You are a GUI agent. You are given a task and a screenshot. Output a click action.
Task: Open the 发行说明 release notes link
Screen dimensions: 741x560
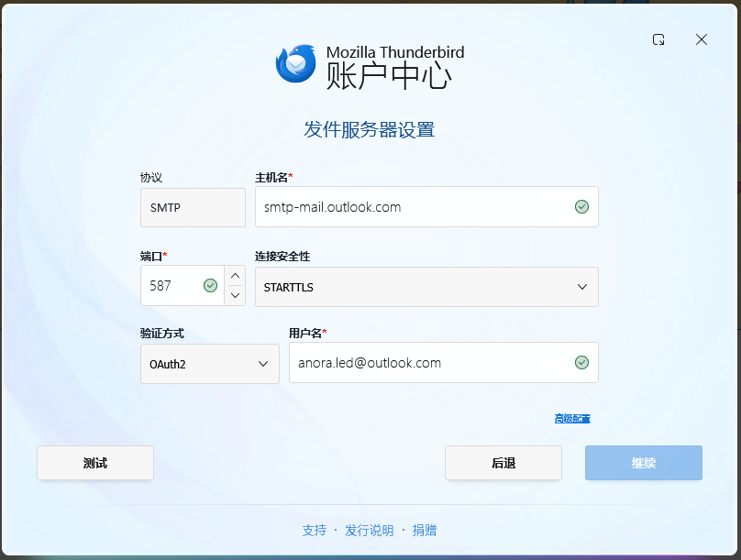(x=369, y=531)
